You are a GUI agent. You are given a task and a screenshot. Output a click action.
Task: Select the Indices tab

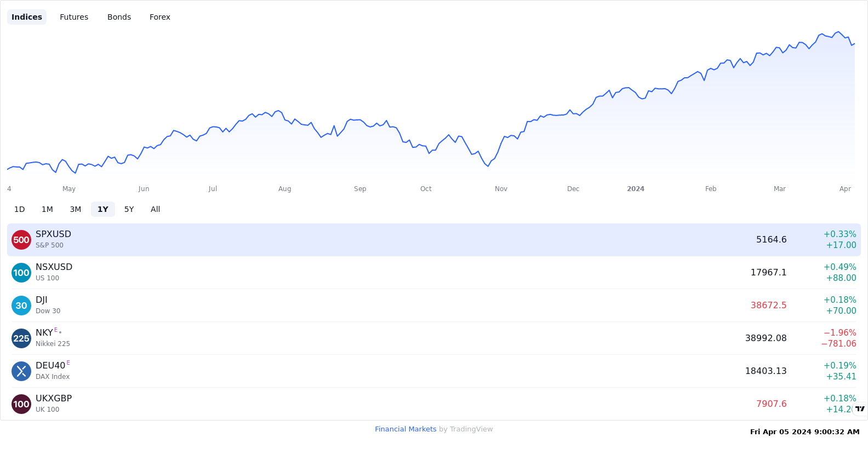pyautogui.click(x=27, y=17)
